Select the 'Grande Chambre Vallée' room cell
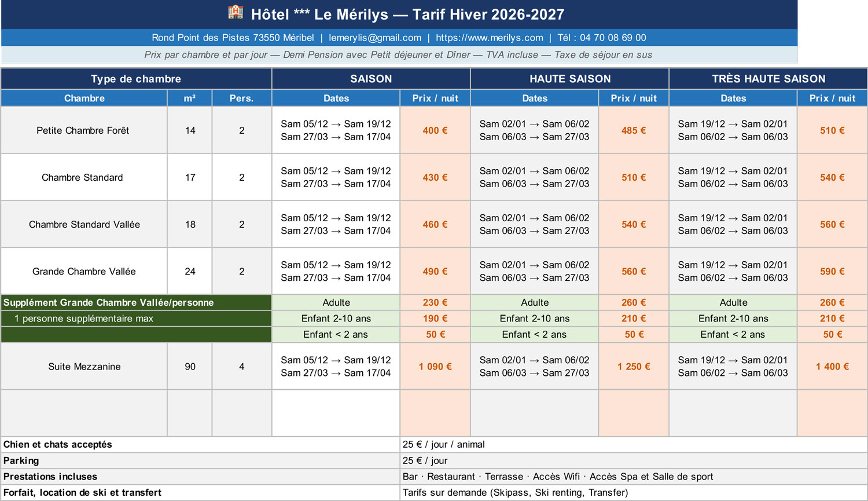868x501 pixels. point(84,271)
